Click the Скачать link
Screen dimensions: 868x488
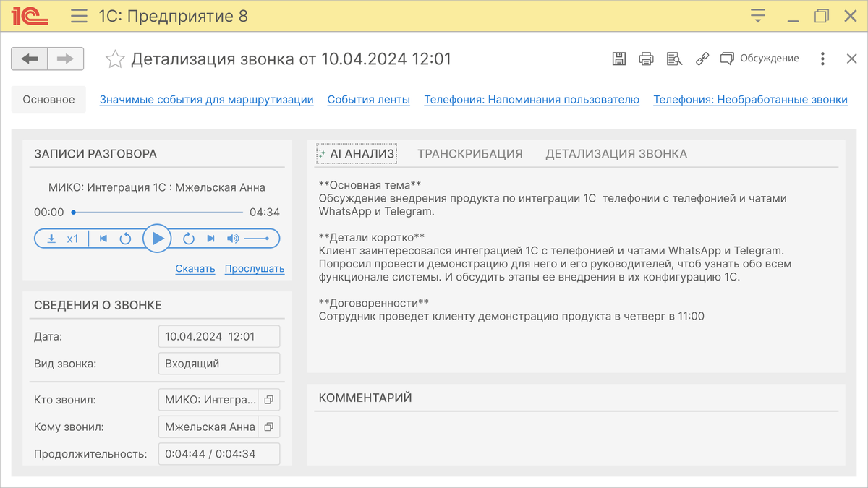click(x=195, y=269)
